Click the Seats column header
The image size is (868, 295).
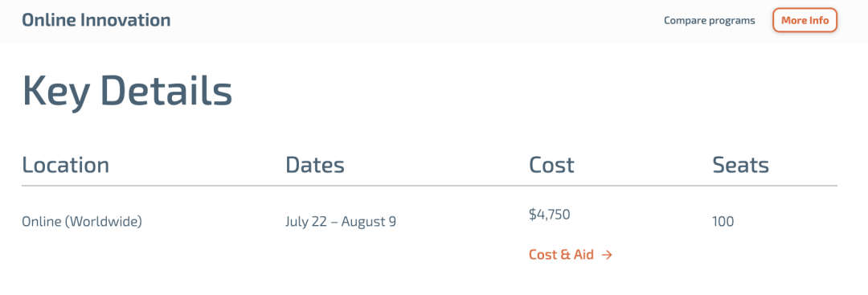click(741, 165)
